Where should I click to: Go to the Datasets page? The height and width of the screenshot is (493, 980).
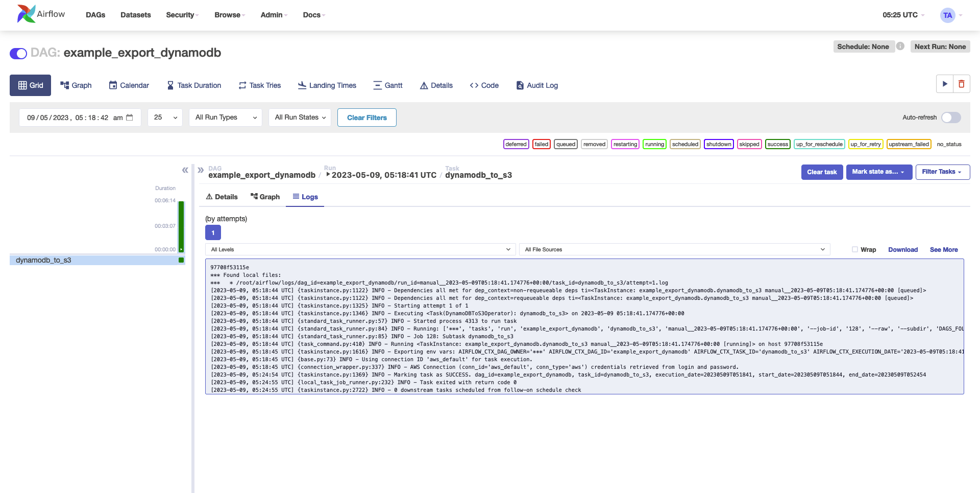[136, 15]
